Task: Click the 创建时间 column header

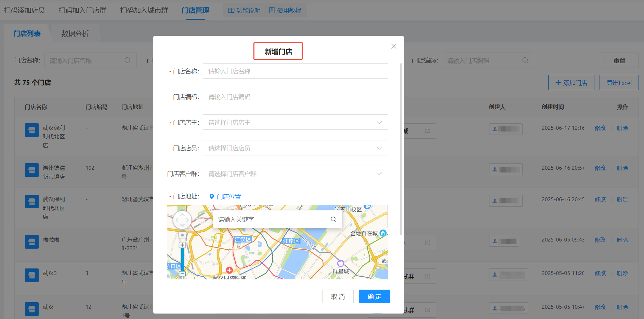Action: click(x=553, y=107)
